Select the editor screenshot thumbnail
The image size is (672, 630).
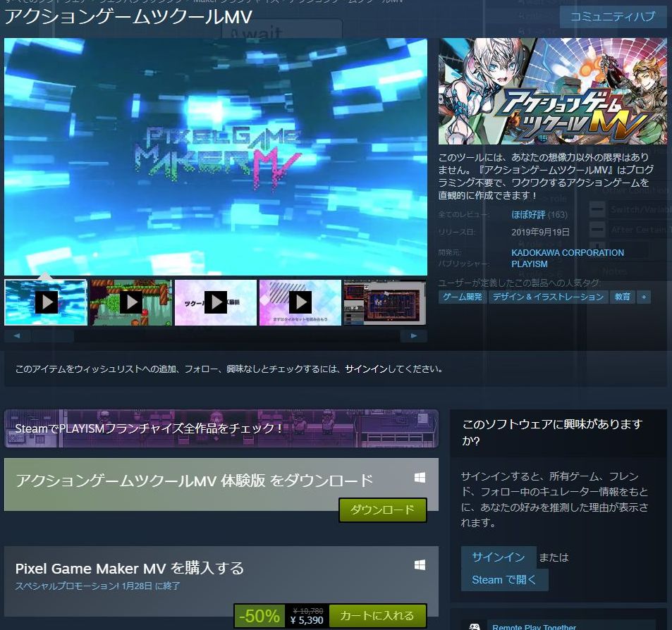click(385, 302)
